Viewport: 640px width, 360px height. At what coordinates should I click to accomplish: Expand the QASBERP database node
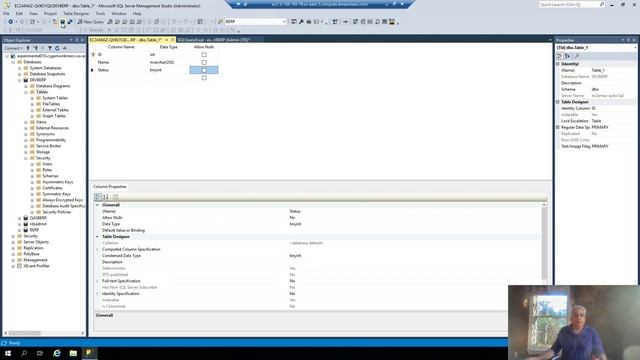[x=20, y=218]
